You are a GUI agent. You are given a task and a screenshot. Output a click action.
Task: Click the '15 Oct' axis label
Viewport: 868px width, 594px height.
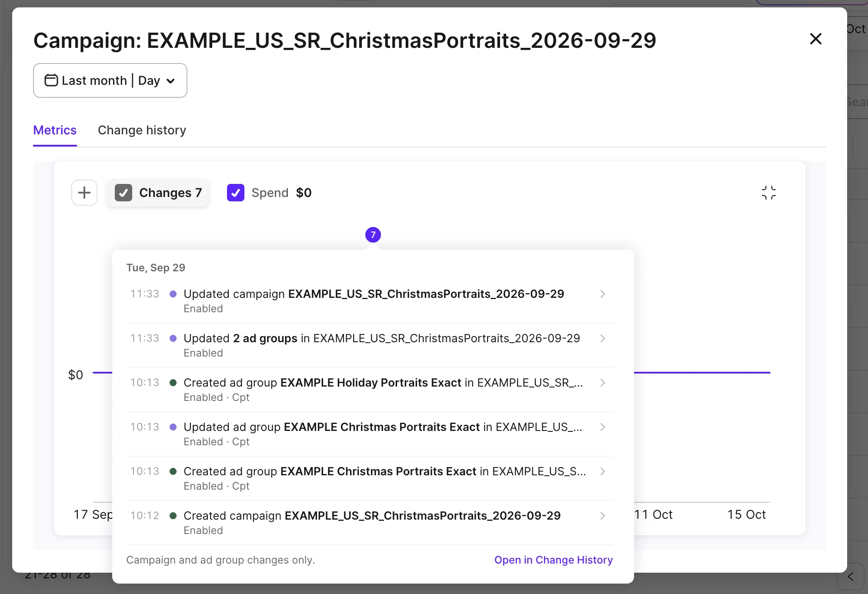[x=747, y=514]
